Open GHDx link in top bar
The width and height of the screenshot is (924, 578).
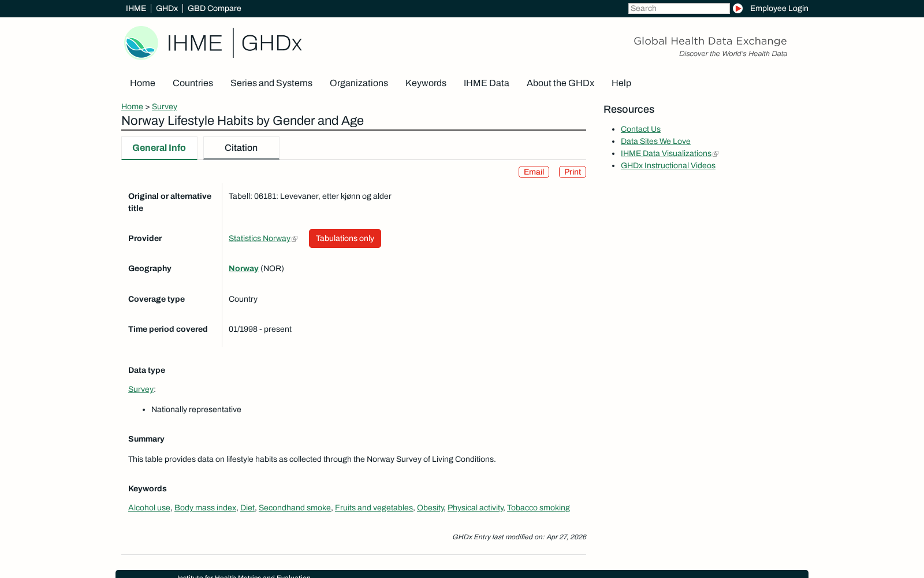click(x=167, y=8)
